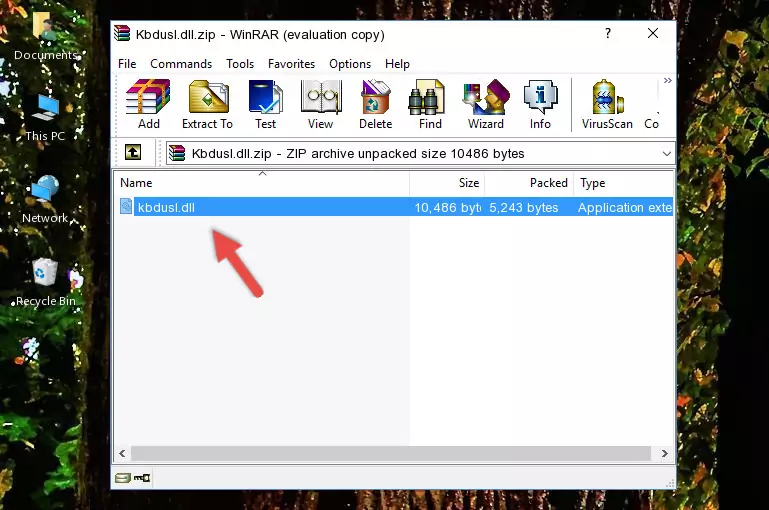Click the horizontal scrollbar left arrow
Viewport: 769px width, 510px height.
tap(123, 454)
